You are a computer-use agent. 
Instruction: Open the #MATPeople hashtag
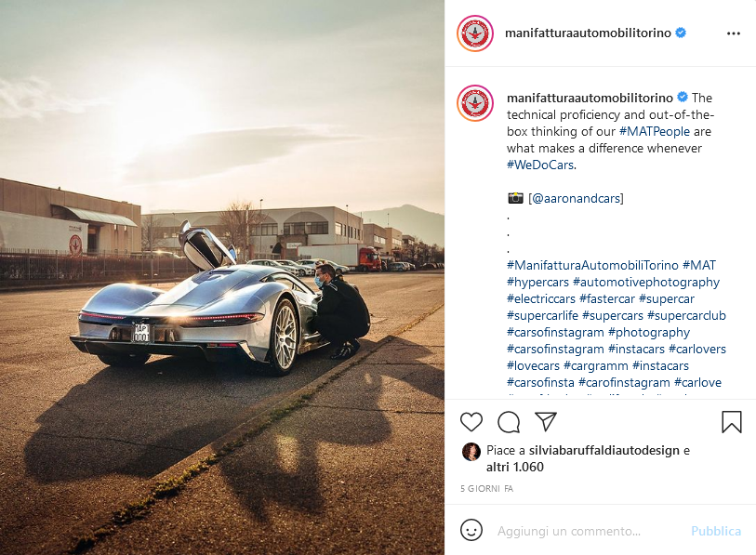(x=655, y=131)
